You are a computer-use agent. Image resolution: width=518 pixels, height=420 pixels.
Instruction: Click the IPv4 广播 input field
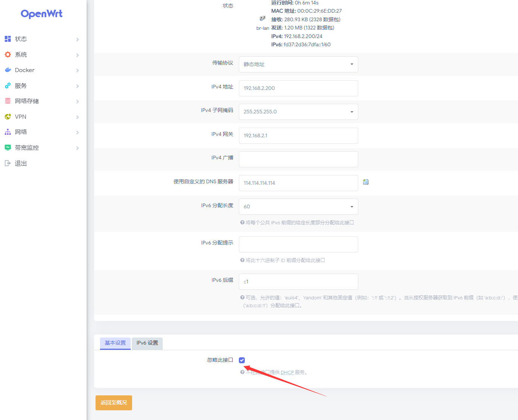(299, 159)
